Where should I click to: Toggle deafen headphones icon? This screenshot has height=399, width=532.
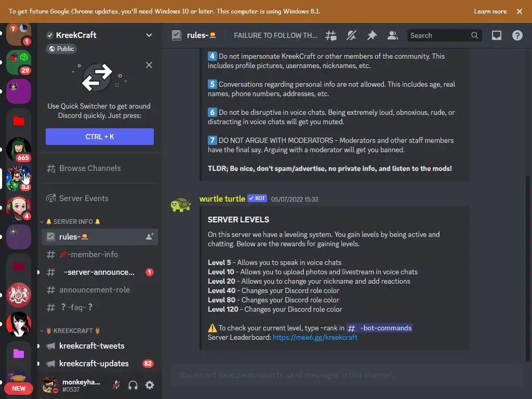[x=133, y=385]
